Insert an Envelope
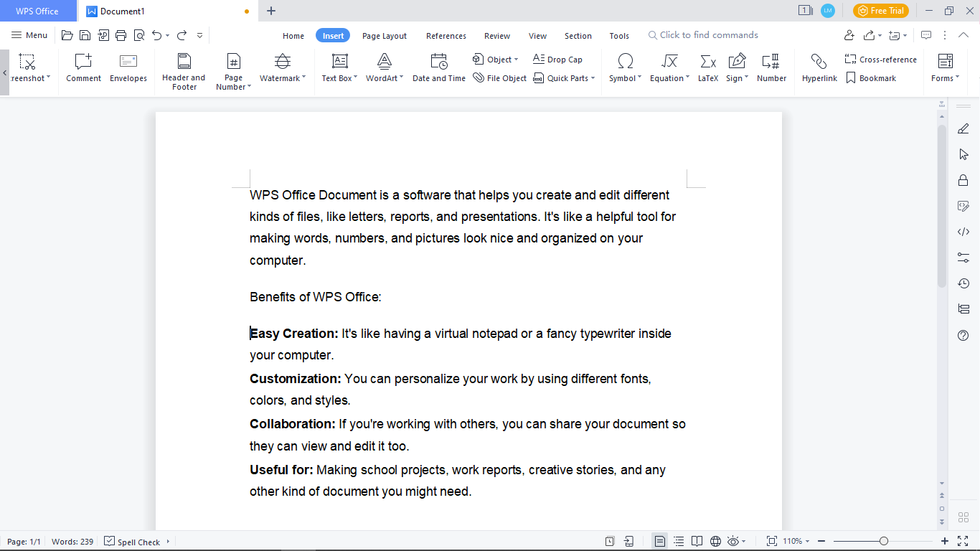The height and width of the screenshot is (551, 980). [x=128, y=68]
